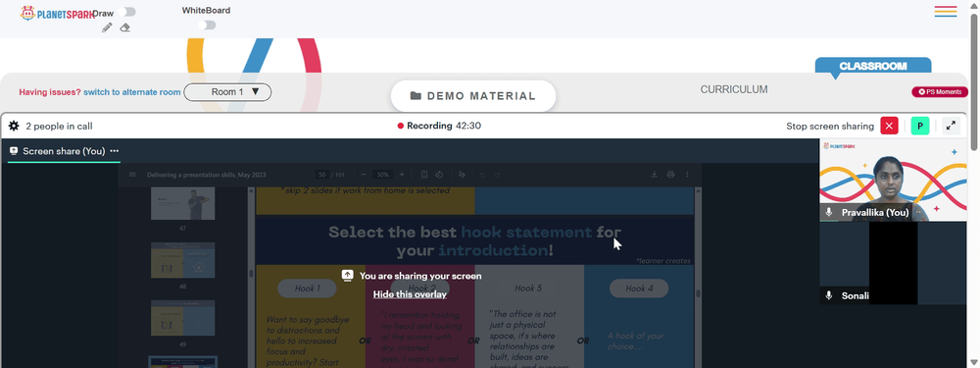Select the eraser tool
This screenshot has width=980, height=368.
(x=125, y=27)
